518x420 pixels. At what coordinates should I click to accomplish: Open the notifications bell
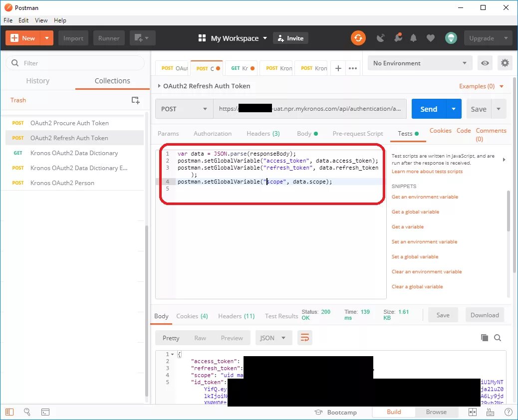coord(413,38)
